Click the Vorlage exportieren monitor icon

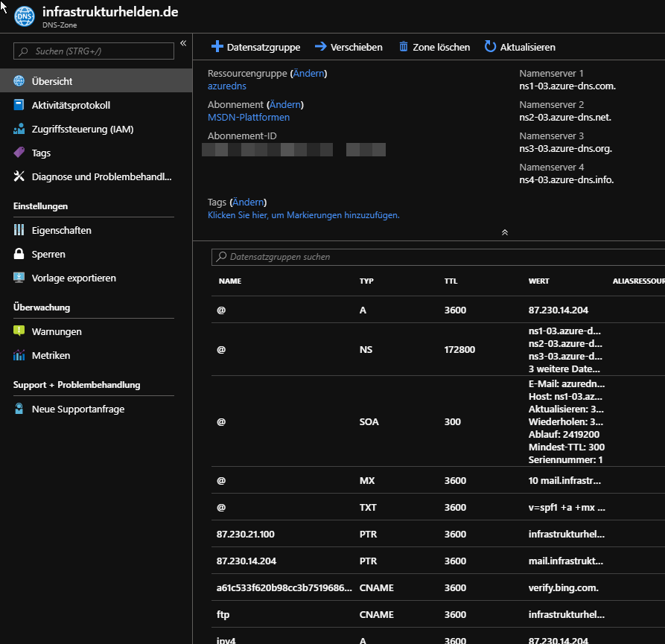click(x=19, y=277)
